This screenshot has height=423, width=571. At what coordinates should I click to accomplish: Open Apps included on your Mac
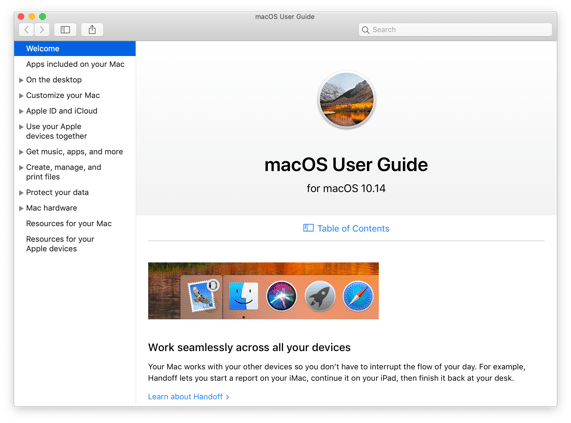pyautogui.click(x=75, y=64)
